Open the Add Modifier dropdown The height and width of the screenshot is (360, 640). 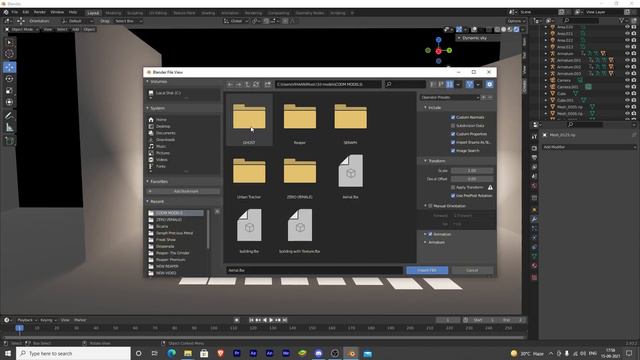click(x=589, y=147)
